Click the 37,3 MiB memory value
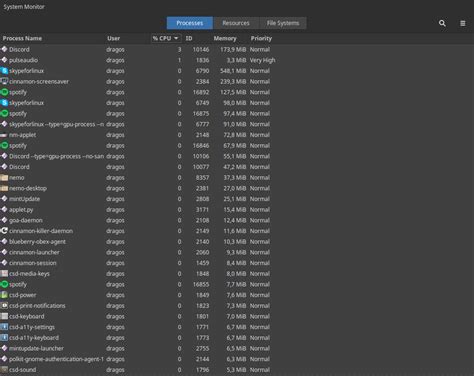Screen dimensions: 474x376 pyautogui.click(x=235, y=178)
